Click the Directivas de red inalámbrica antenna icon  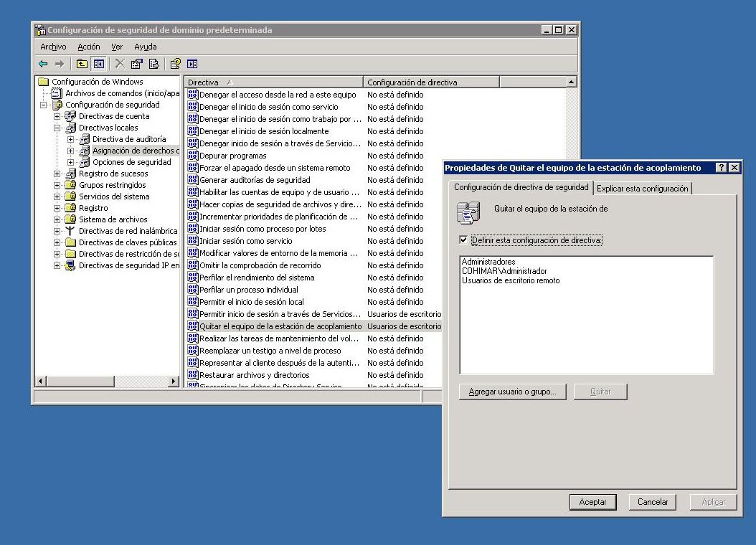click(70, 231)
